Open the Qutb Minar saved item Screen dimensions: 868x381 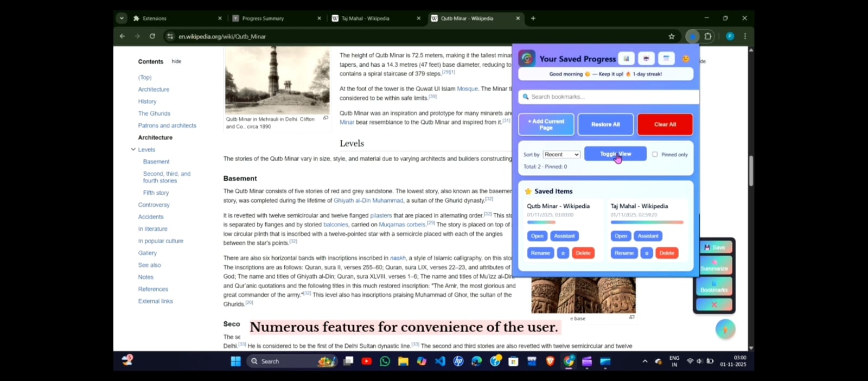537,236
